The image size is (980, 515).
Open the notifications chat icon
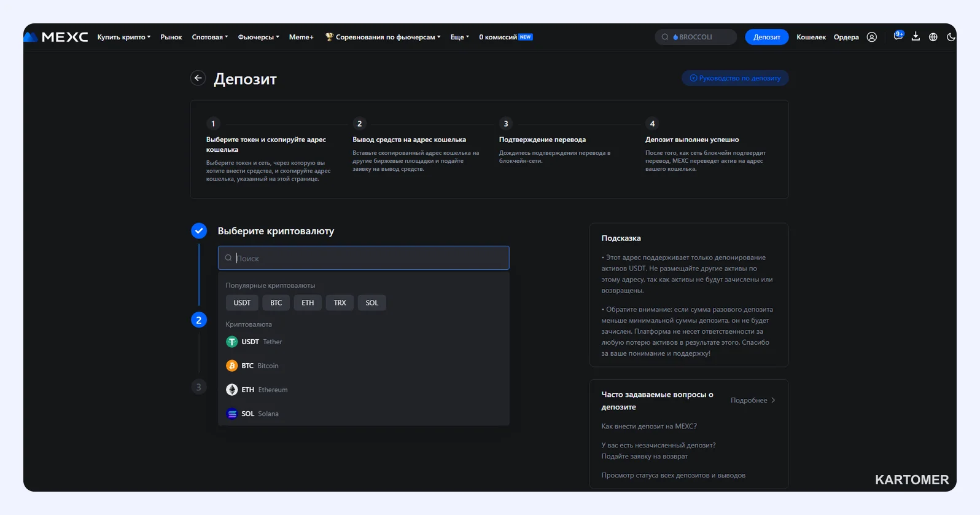898,36
